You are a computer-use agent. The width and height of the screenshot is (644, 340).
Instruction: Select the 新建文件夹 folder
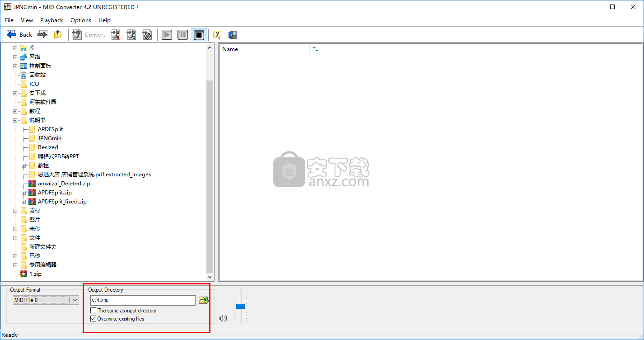point(43,247)
